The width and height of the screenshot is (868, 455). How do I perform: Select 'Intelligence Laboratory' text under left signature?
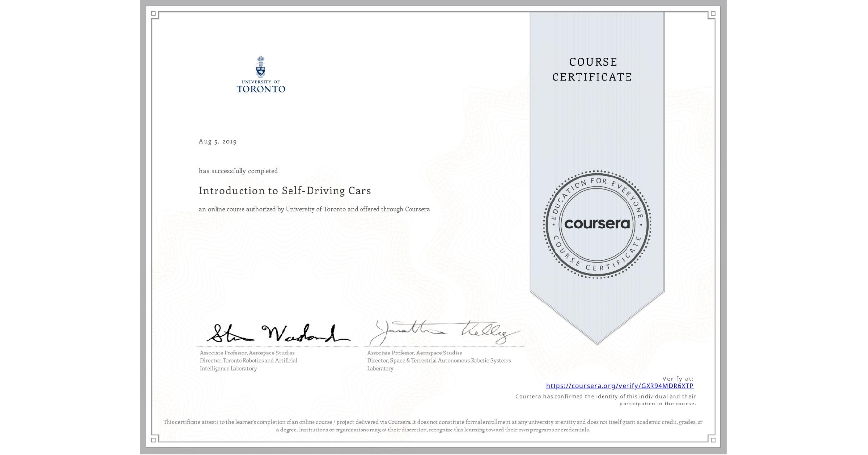(x=228, y=368)
